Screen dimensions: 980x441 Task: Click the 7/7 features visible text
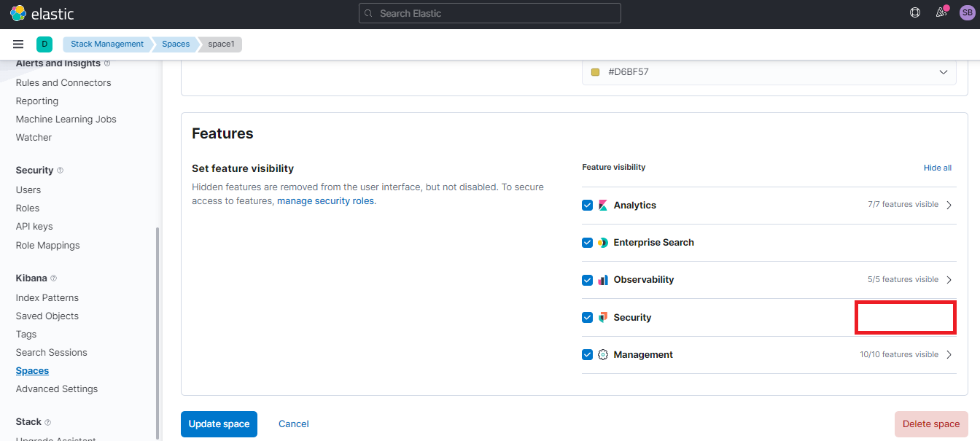click(x=903, y=205)
